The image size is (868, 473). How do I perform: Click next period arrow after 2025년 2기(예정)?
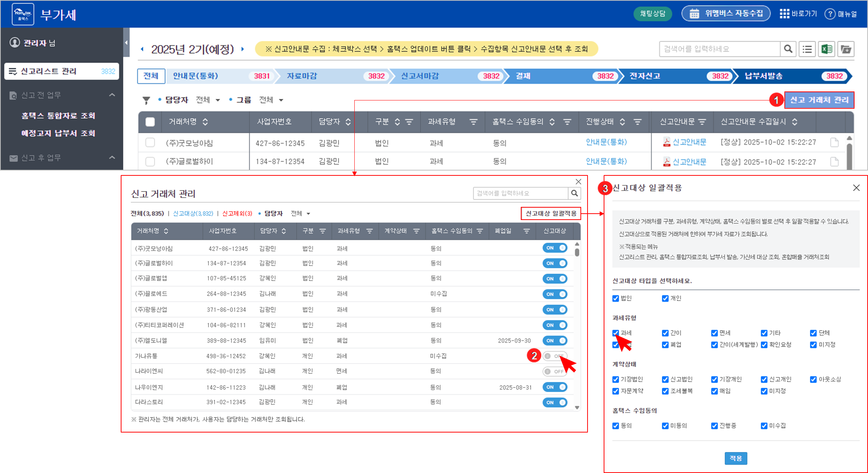coord(243,49)
